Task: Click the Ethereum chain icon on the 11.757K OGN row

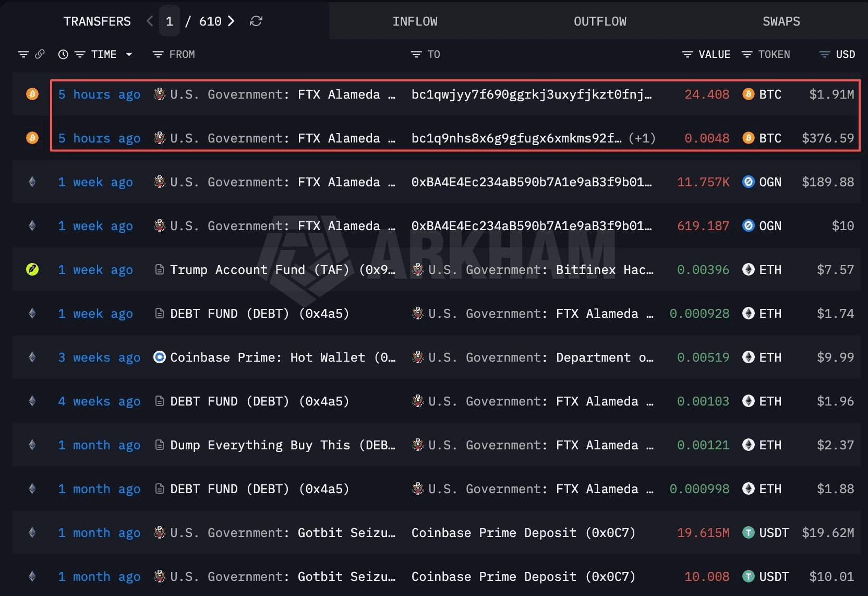Action: pos(32,182)
